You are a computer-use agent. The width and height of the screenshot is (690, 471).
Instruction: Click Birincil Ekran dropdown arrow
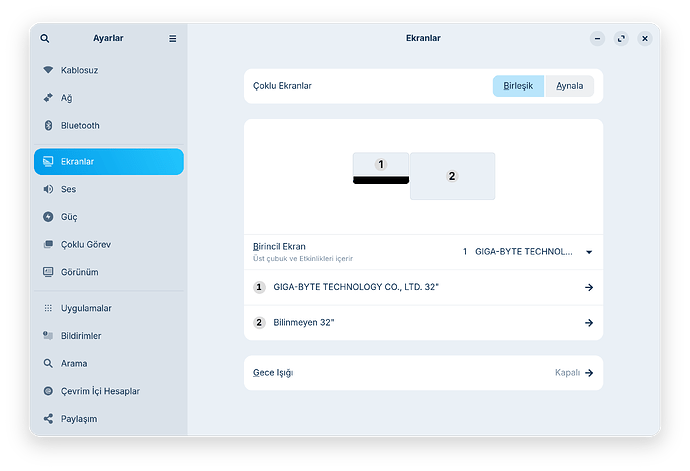[589, 252]
